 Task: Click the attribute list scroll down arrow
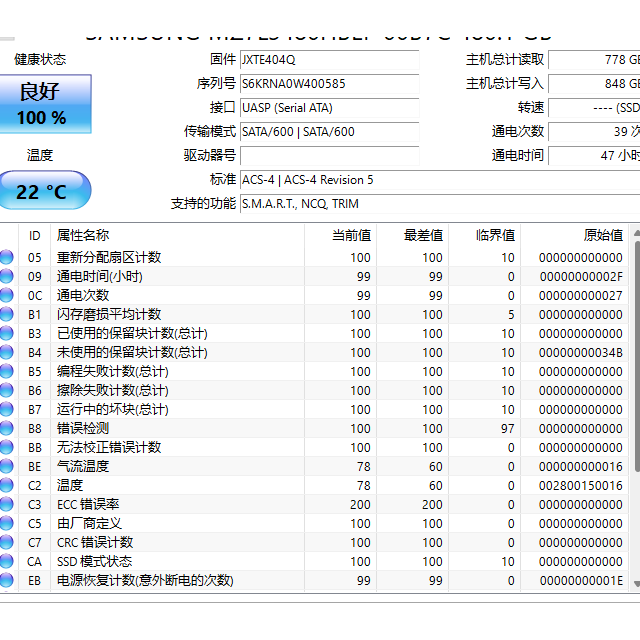click(636, 583)
